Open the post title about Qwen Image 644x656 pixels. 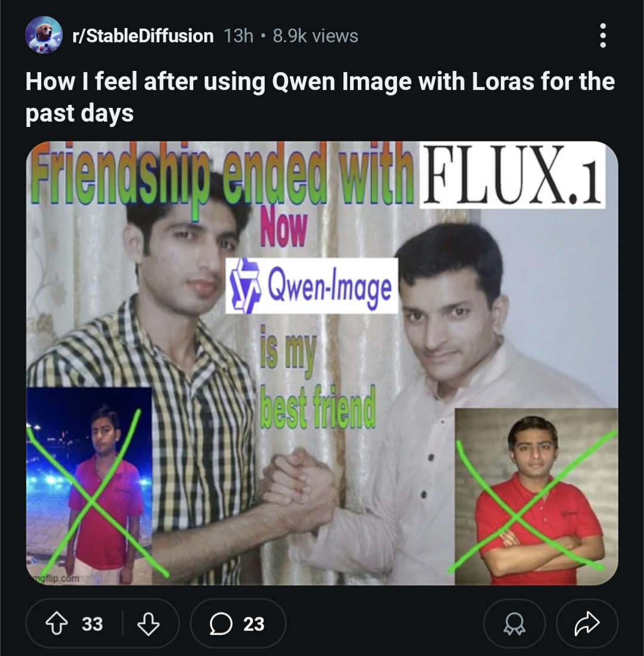coord(320,97)
